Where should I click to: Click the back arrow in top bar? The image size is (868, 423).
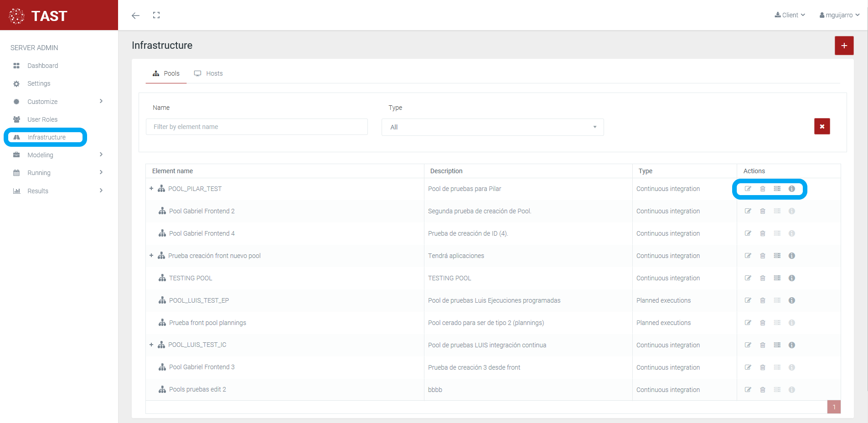click(135, 15)
